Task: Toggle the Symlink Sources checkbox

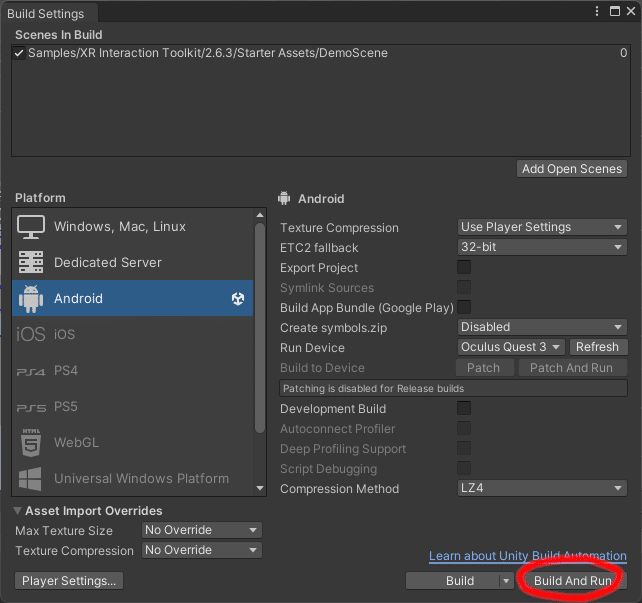Action: pyautogui.click(x=464, y=287)
